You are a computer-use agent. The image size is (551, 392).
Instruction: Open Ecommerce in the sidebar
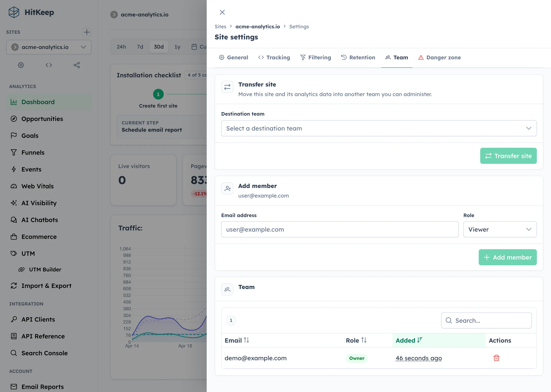(49, 237)
